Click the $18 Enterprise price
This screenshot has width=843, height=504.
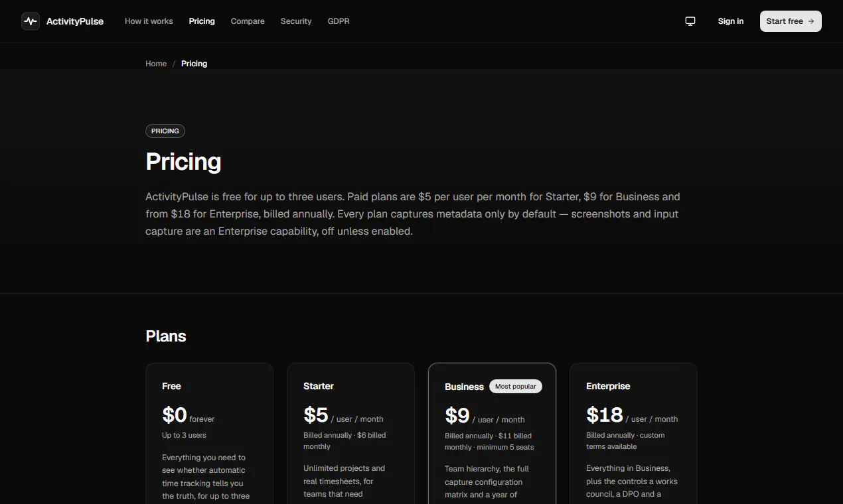(x=632, y=415)
